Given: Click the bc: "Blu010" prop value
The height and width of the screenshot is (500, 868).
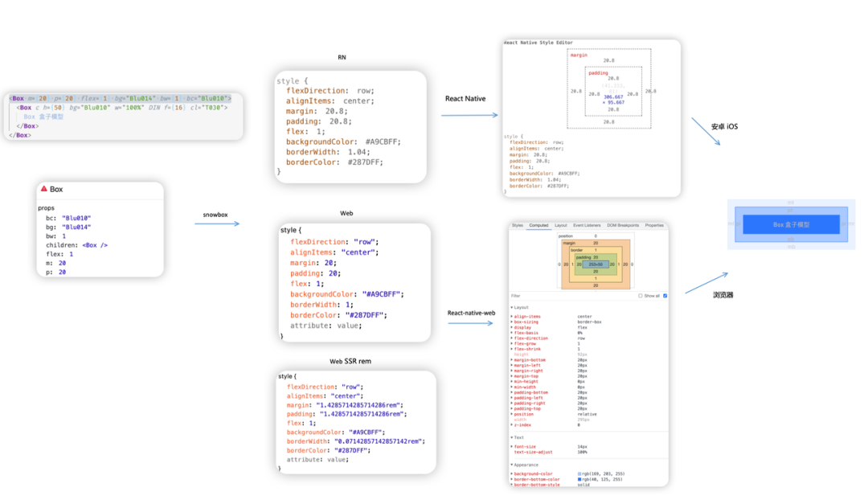Looking at the screenshot, I should click(76, 218).
